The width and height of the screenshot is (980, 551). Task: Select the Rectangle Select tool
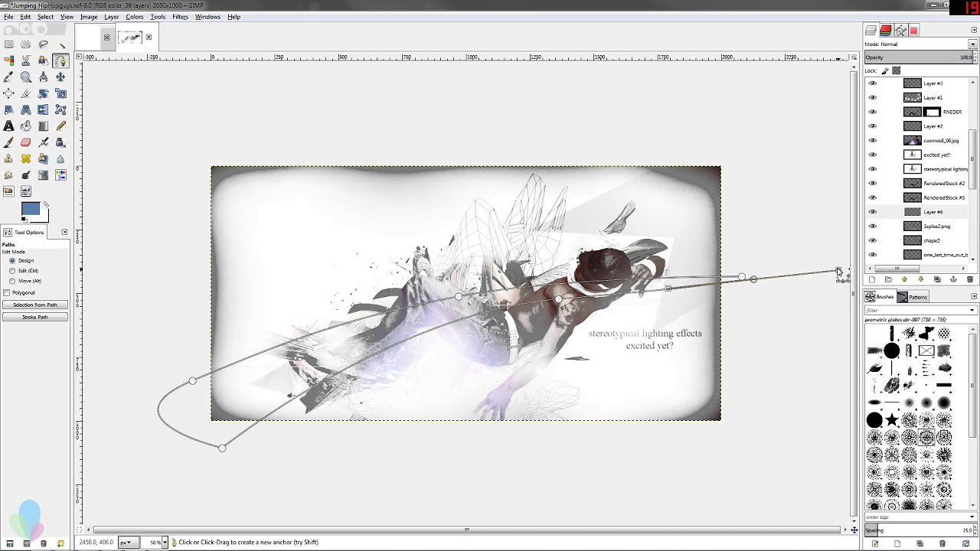[x=9, y=44]
